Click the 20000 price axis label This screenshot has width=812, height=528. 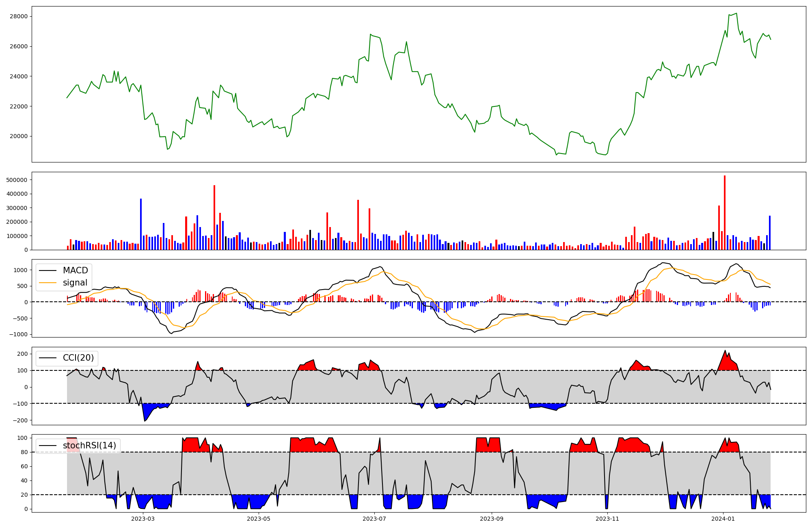click(19, 136)
